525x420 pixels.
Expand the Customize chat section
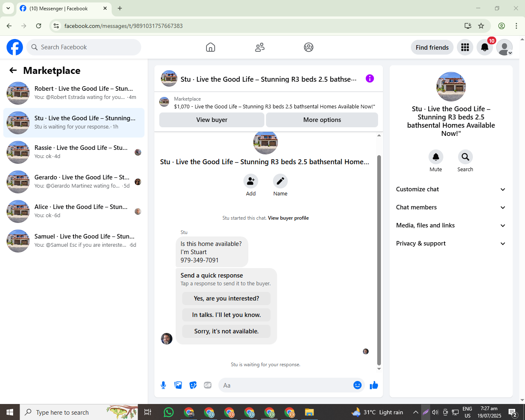point(451,189)
